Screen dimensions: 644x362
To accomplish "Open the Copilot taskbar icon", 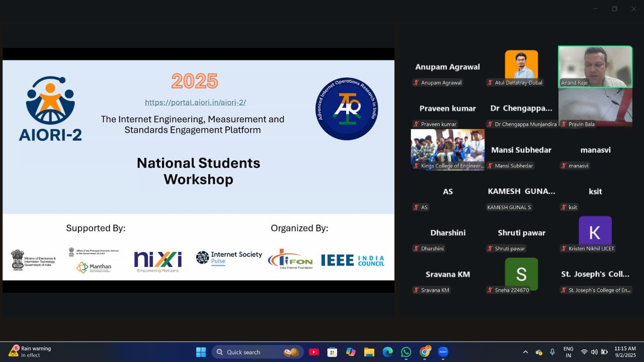I will 351,352.
